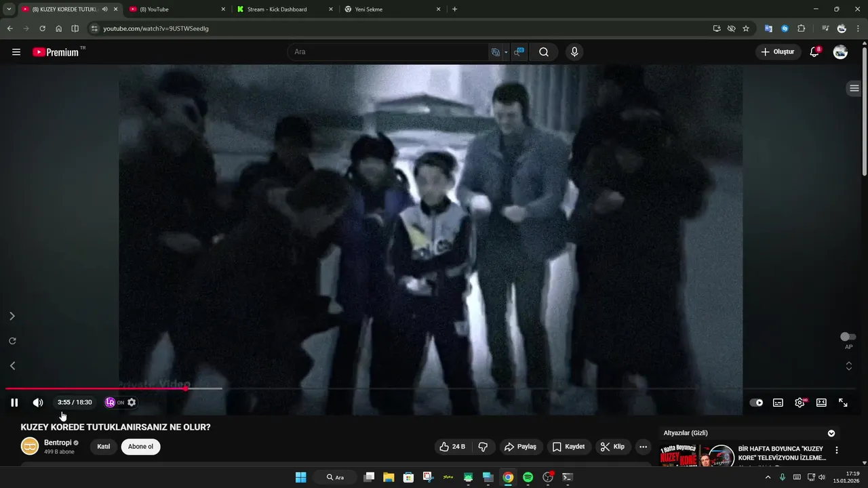Switch to the Yeni Sekme tab
Image resolution: width=868 pixels, height=488 pixels.
coord(393,9)
